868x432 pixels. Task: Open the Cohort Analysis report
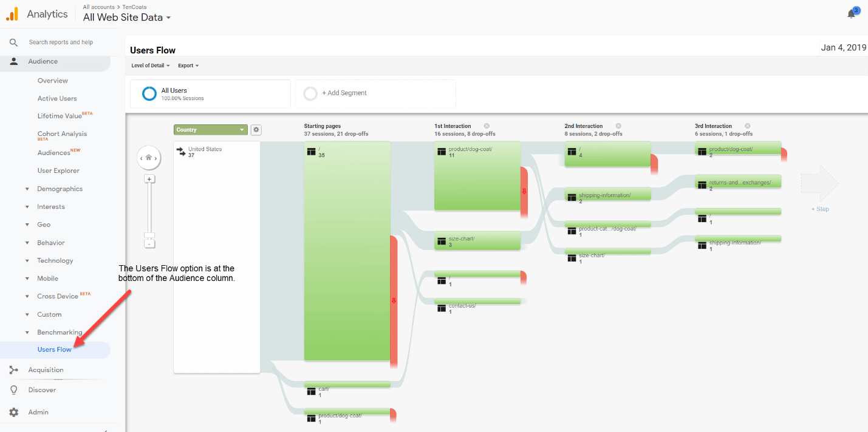pyautogui.click(x=62, y=134)
